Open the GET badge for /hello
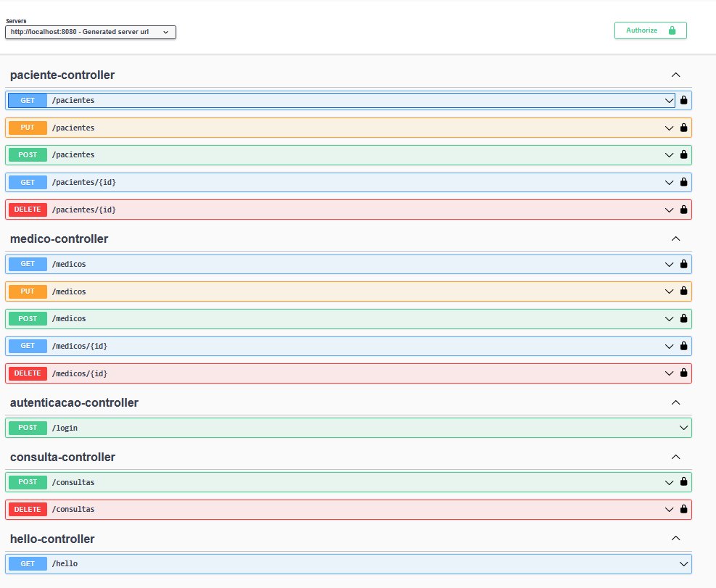Image resolution: width=716 pixels, height=588 pixels. [x=28, y=564]
